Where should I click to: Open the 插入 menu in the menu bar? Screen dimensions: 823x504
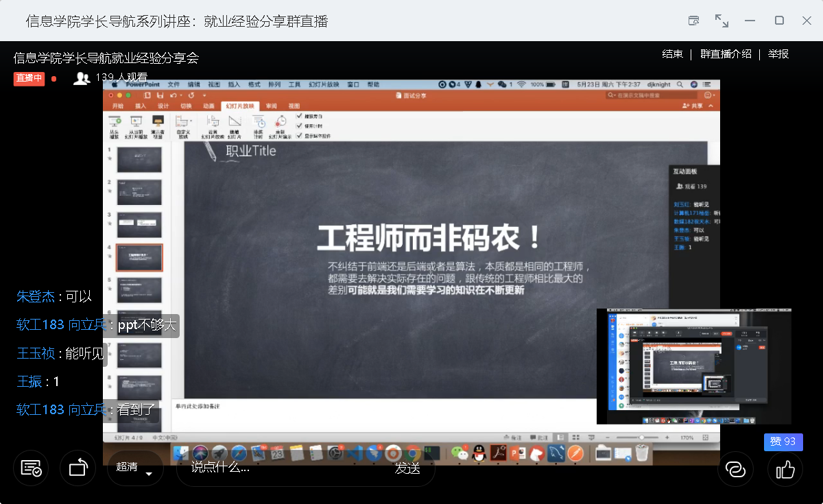coord(234,84)
